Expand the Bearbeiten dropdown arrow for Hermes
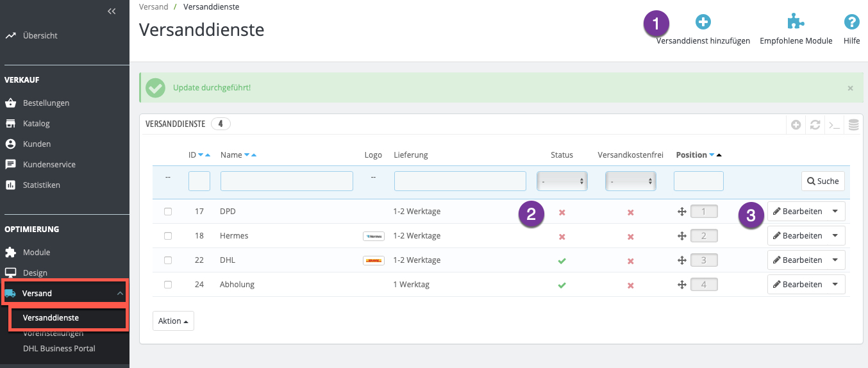Screen dimensions: 868x368 coord(835,236)
